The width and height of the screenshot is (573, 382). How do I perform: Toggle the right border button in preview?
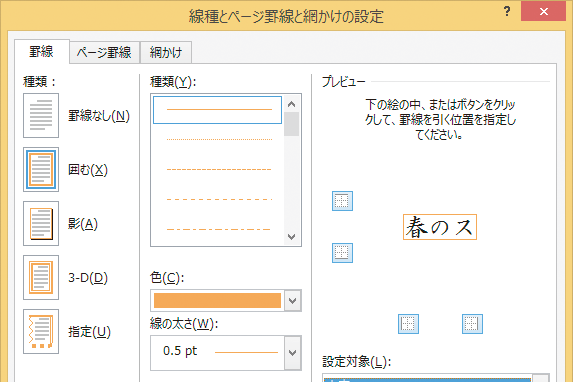click(x=472, y=324)
